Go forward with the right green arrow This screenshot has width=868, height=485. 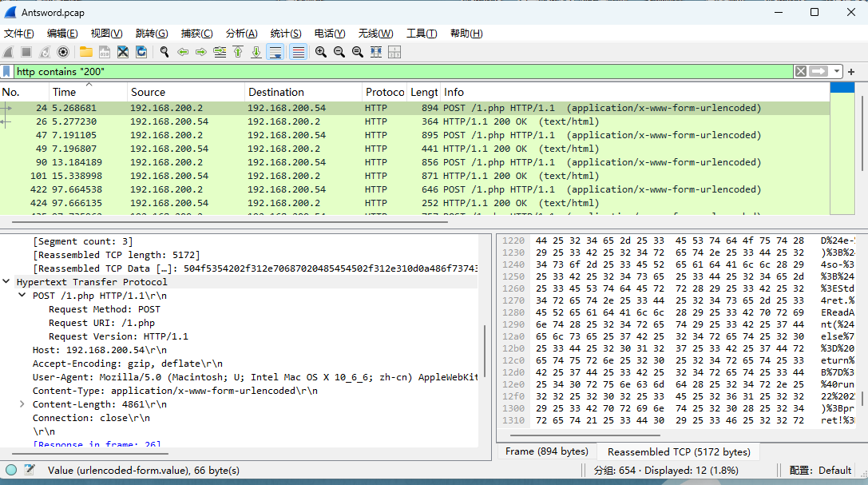click(x=201, y=52)
